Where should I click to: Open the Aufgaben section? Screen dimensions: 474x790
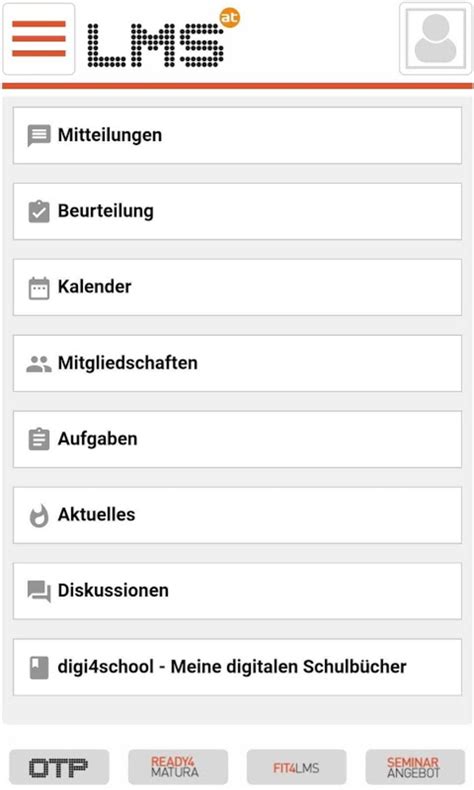237,439
